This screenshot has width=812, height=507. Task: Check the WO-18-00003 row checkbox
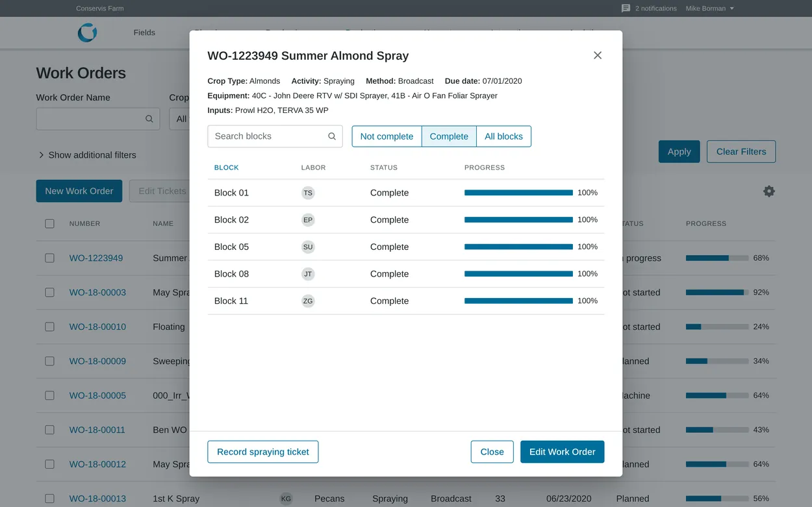(49, 292)
